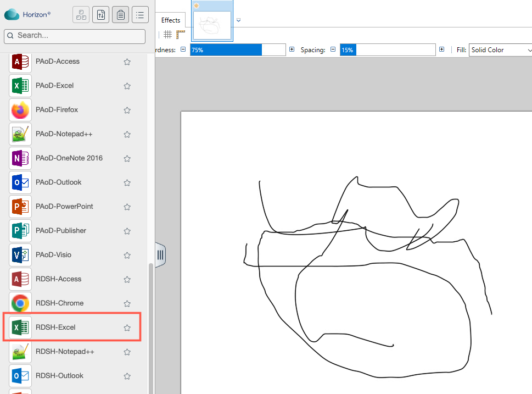
Task: Click the list view icon in Horizon header
Action: (x=141, y=15)
